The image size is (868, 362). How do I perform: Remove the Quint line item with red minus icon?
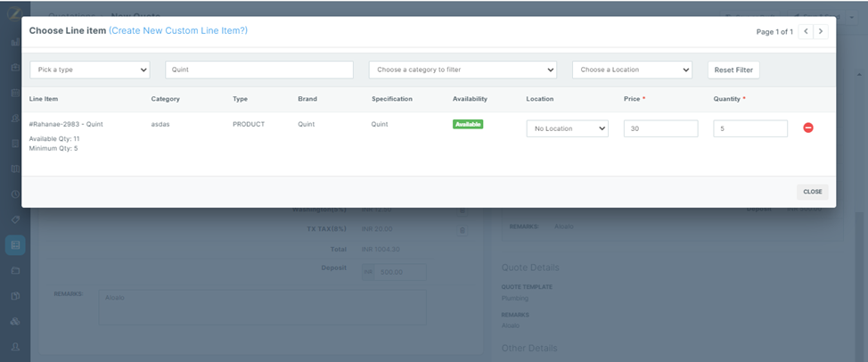click(x=808, y=128)
